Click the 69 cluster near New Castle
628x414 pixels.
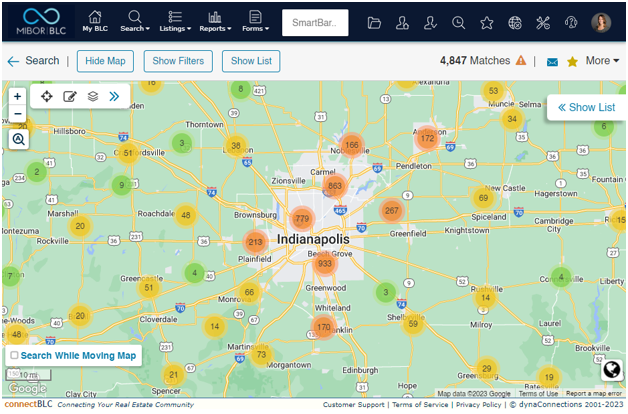pyautogui.click(x=483, y=198)
